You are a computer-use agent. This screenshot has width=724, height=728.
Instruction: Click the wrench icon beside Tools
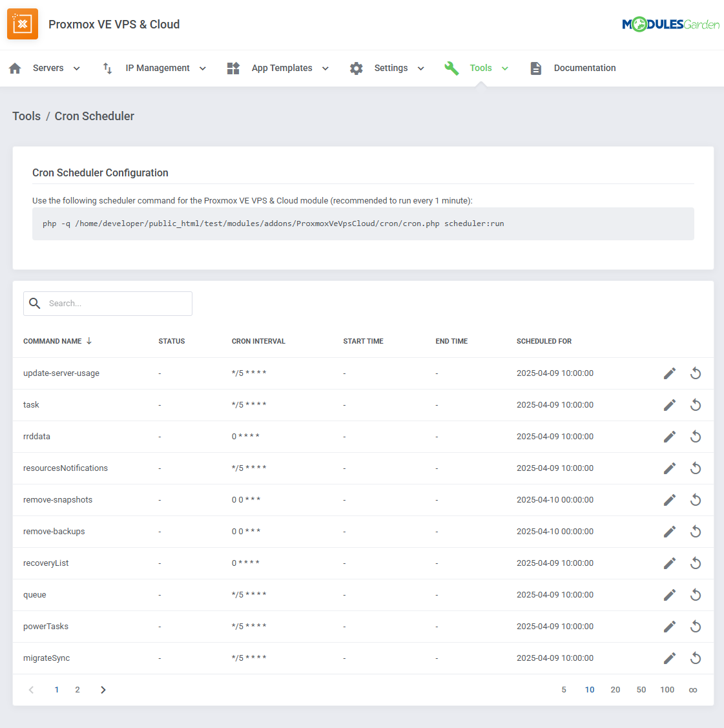(x=451, y=68)
